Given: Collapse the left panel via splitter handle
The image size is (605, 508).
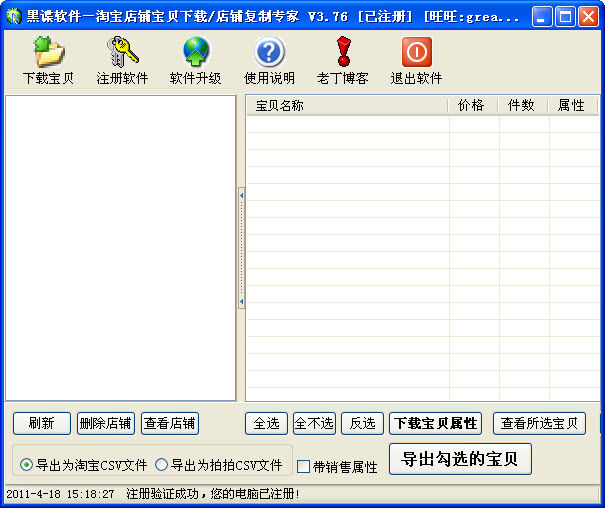Looking at the screenshot, I should click(242, 248).
